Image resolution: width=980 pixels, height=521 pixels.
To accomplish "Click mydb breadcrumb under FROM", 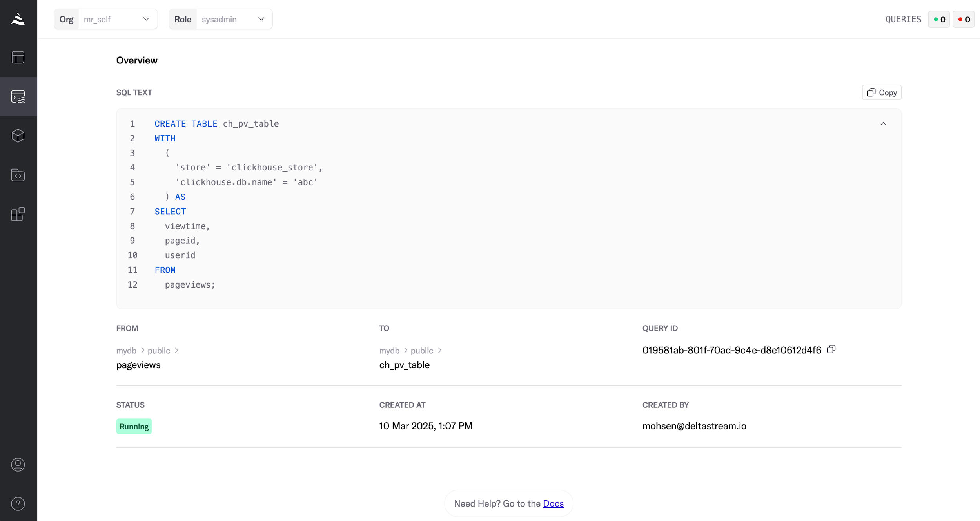I will [126, 351].
